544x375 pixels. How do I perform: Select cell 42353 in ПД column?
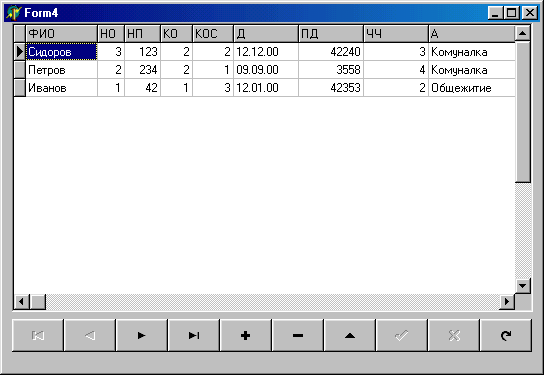pos(331,88)
